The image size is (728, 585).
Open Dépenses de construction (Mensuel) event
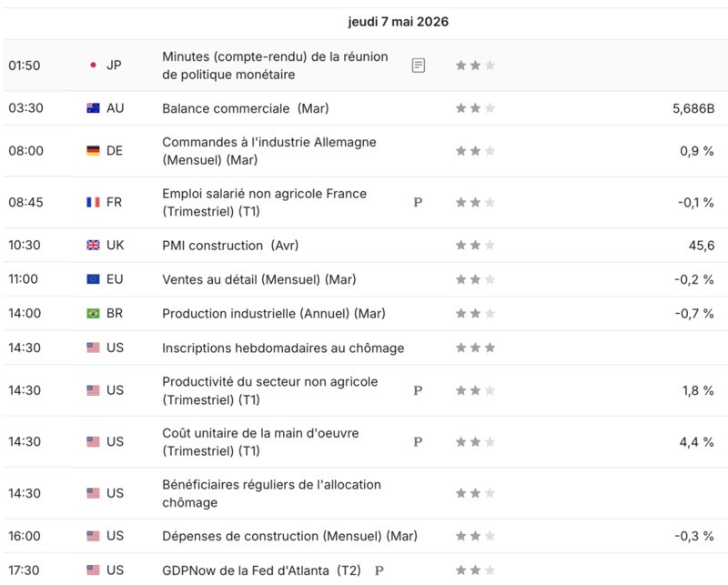289,536
